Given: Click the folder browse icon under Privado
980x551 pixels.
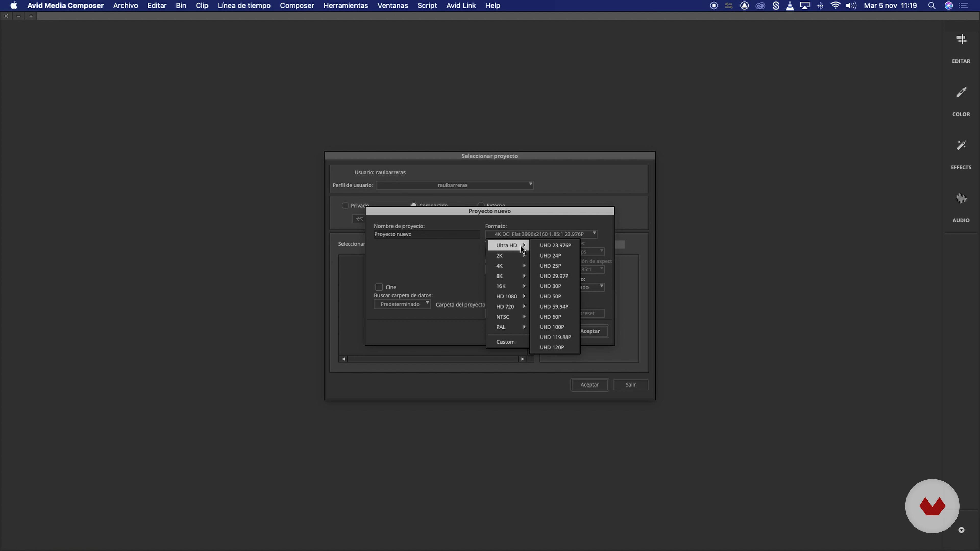Looking at the screenshot, I should pyautogui.click(x=359, y=219).
